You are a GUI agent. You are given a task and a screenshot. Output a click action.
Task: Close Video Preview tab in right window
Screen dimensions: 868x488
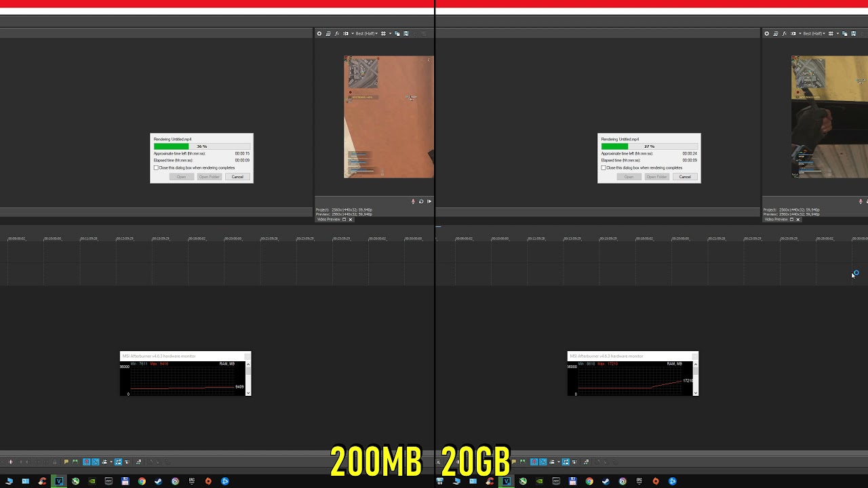[798, 220]
